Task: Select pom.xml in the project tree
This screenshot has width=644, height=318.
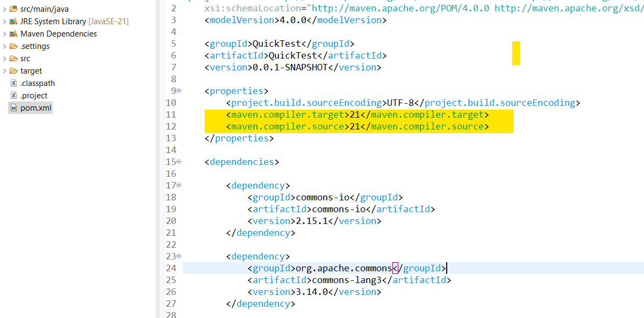Action: point(35,108)
